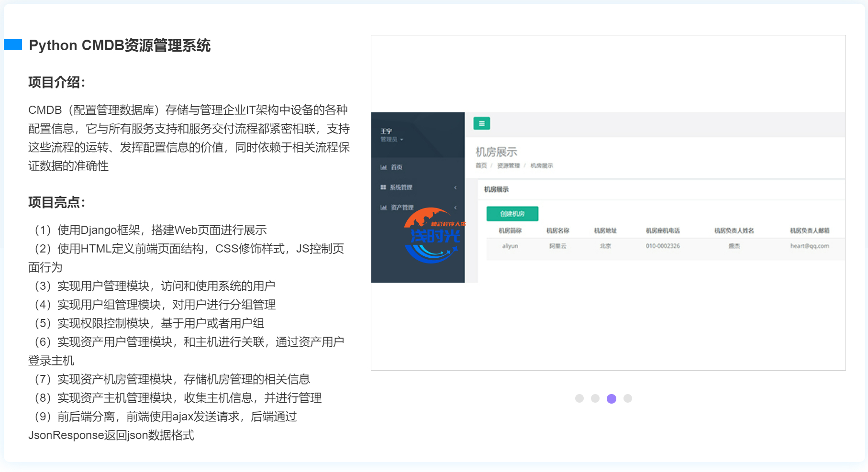The width and height of the screenshot is (868, 472).
Task: Click the heart@qq.com email cell
Action: tap(809, 246)
